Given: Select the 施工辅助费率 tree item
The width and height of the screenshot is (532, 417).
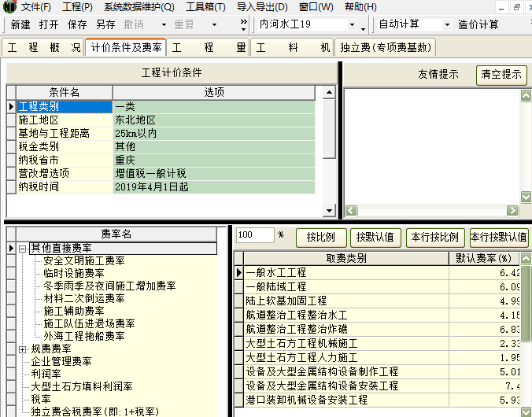Looking at the screenshot, I should [74, 311].
